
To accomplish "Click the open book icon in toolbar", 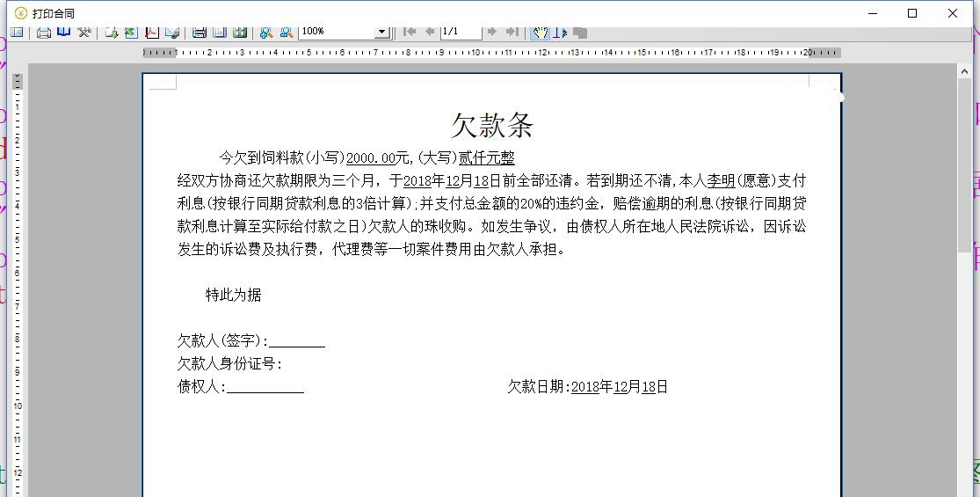I will (64, 32).
